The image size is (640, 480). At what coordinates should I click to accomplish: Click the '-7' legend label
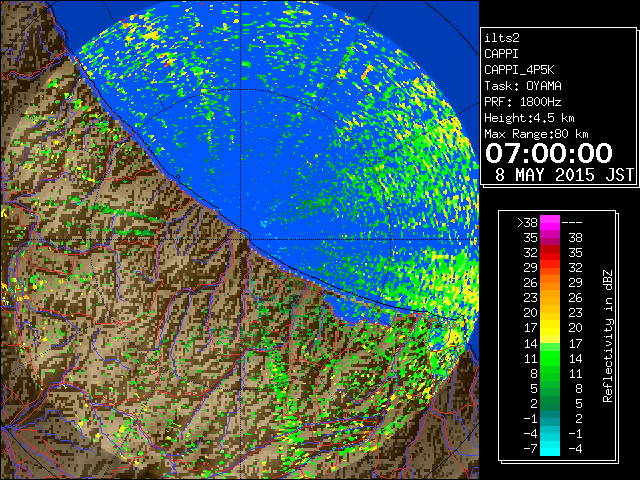(530, 449)
